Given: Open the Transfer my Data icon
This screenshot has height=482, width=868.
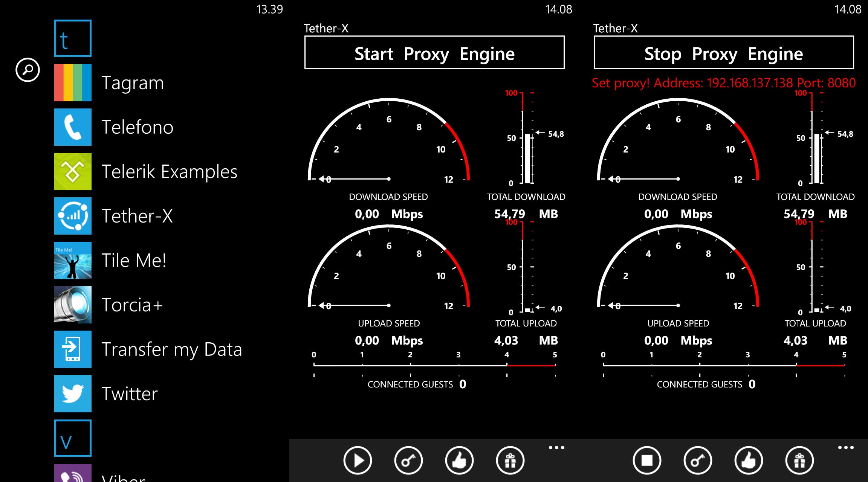Looking at the screenshot, I should click(x=73, y=349).
